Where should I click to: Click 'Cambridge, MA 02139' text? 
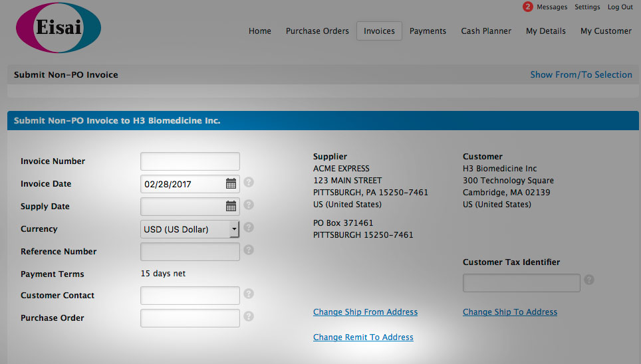click(x=507, y=193)
